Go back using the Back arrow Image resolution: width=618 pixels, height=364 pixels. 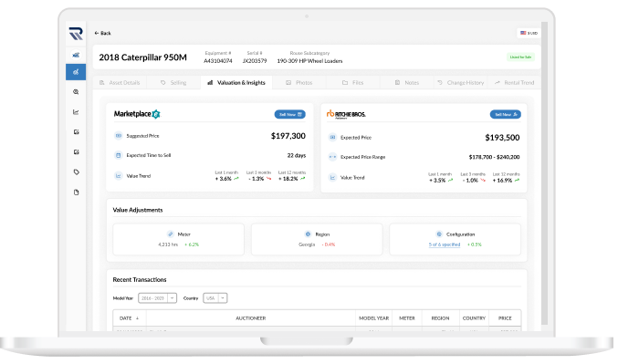coord(102,33)
